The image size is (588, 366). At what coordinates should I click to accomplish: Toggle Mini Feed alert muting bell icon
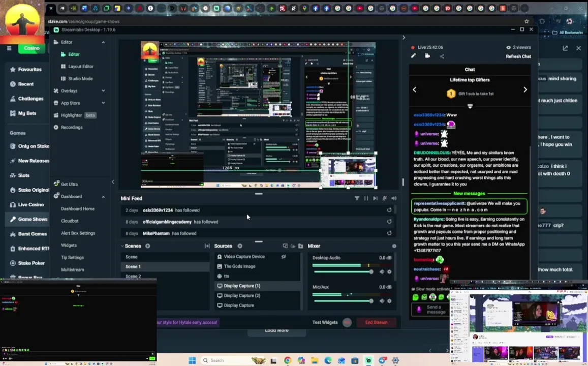point(384,198)
